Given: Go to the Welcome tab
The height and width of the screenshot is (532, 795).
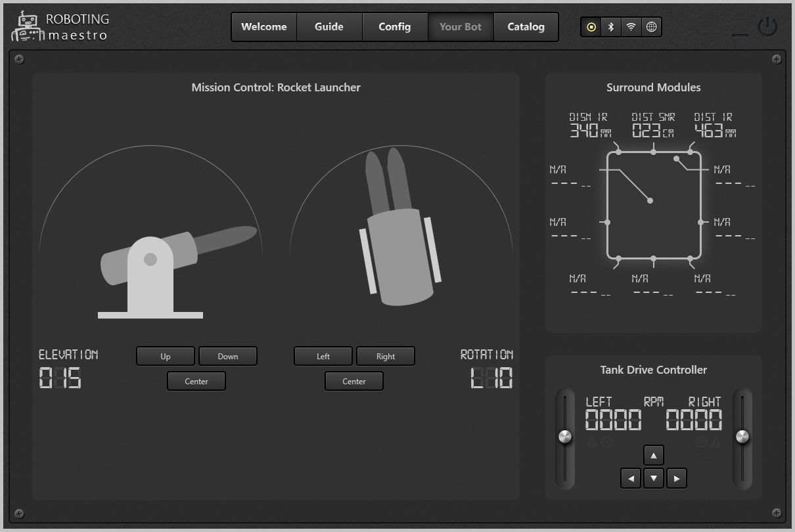Looking at the screenshot, I should pyautogui.click(x=264, y=27).
